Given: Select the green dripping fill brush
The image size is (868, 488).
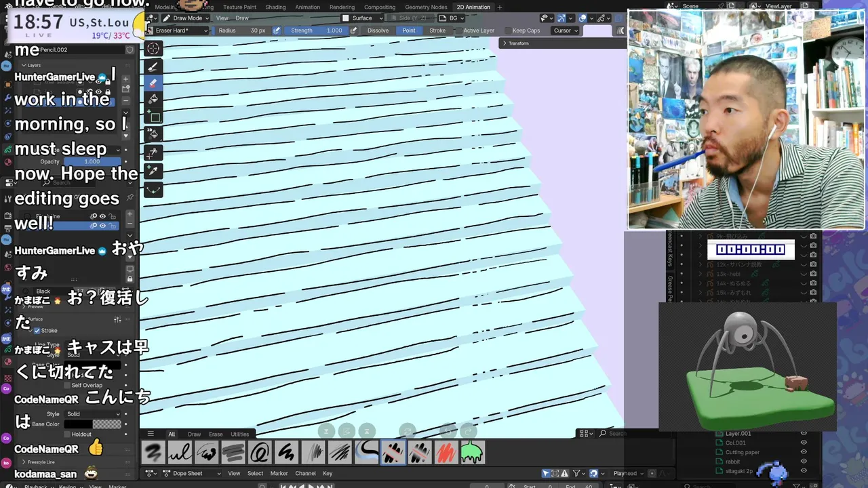Looking at the screenshot, I should (x=472, y=452).
